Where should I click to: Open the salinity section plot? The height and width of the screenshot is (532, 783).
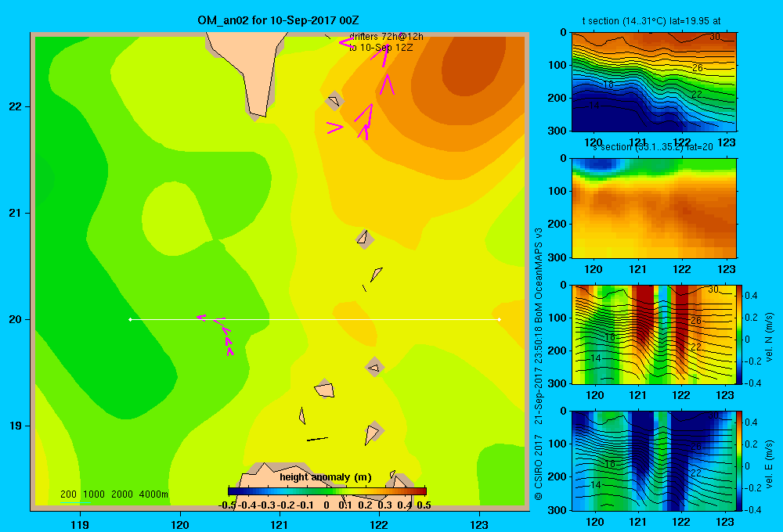pos(654,208)
